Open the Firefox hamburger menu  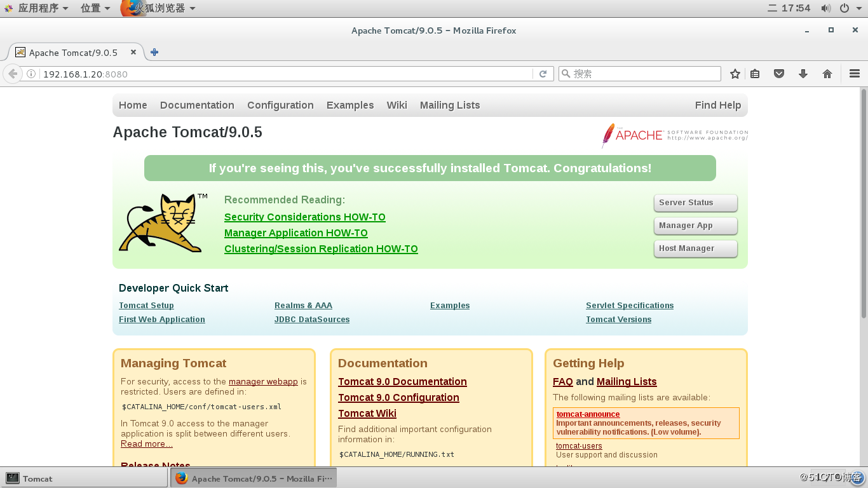pyautogui.click(x=855, y=74)
